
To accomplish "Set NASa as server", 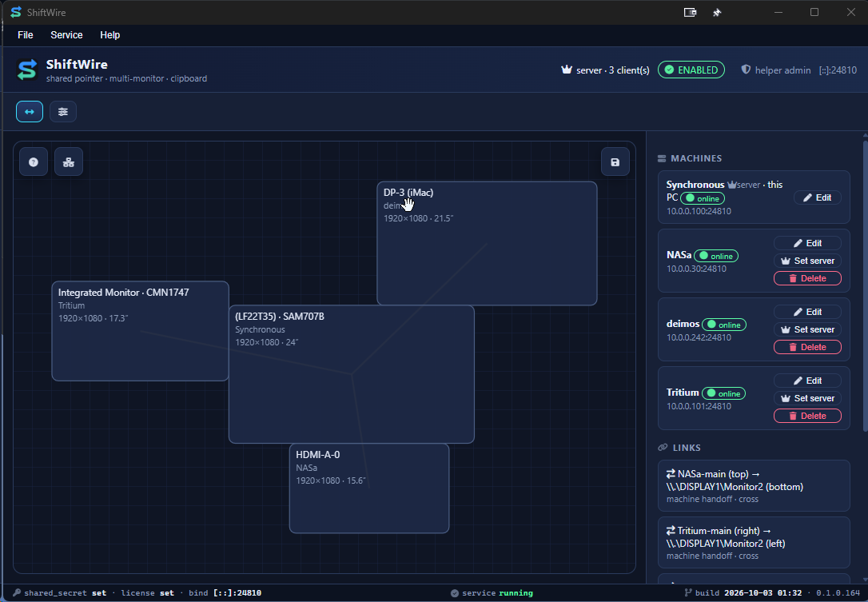I will tap(807, 261).
